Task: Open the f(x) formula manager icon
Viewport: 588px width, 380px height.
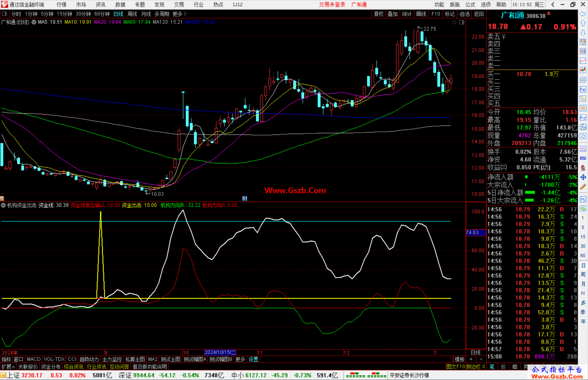Action: (x=583, y=127)
